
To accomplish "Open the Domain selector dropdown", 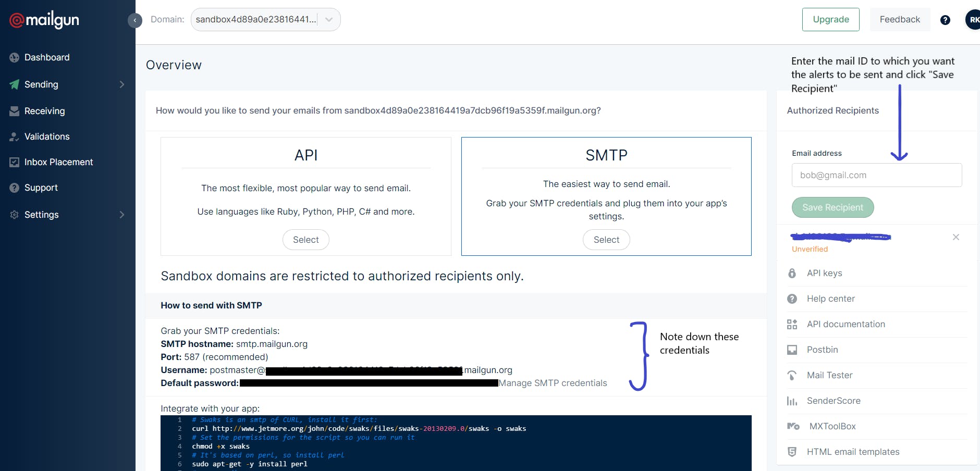I will point(265,20).
